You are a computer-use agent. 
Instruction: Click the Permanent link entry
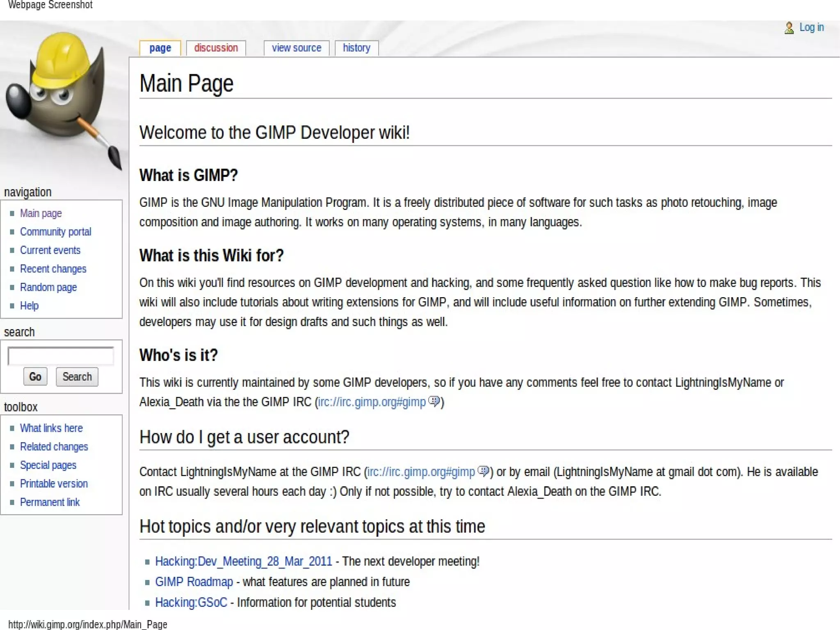pos(50,502)
